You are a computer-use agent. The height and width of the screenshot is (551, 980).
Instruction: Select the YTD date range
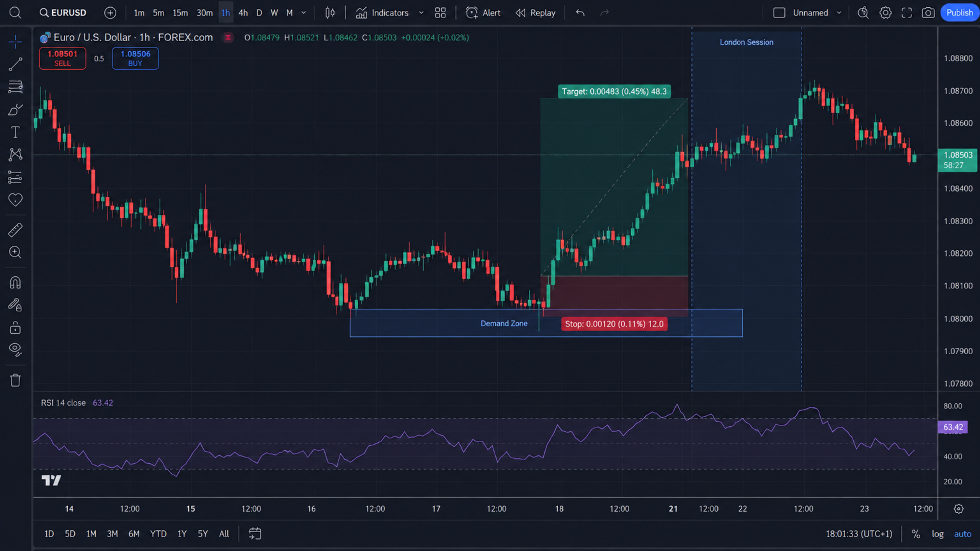158,534
